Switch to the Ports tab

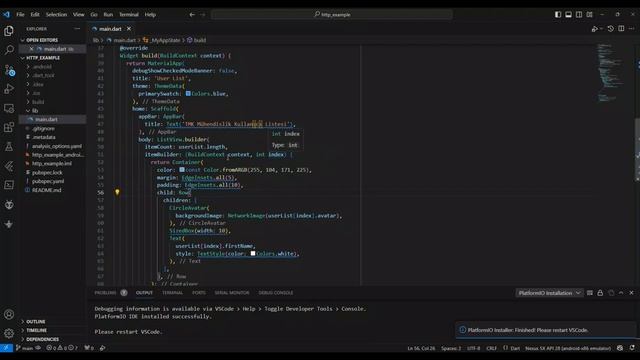coord(199,293)
